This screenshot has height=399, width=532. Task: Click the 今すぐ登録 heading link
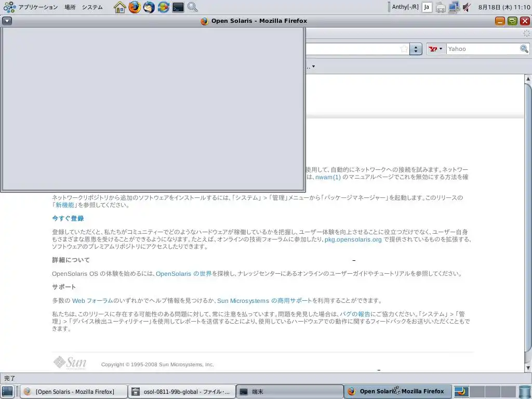click(x=68, y=219)
